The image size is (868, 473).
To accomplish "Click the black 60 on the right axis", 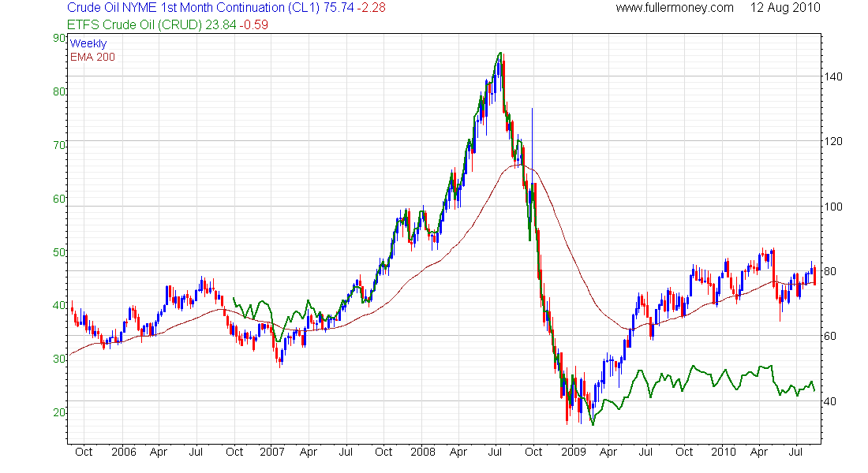I will [x=830, y=337].
